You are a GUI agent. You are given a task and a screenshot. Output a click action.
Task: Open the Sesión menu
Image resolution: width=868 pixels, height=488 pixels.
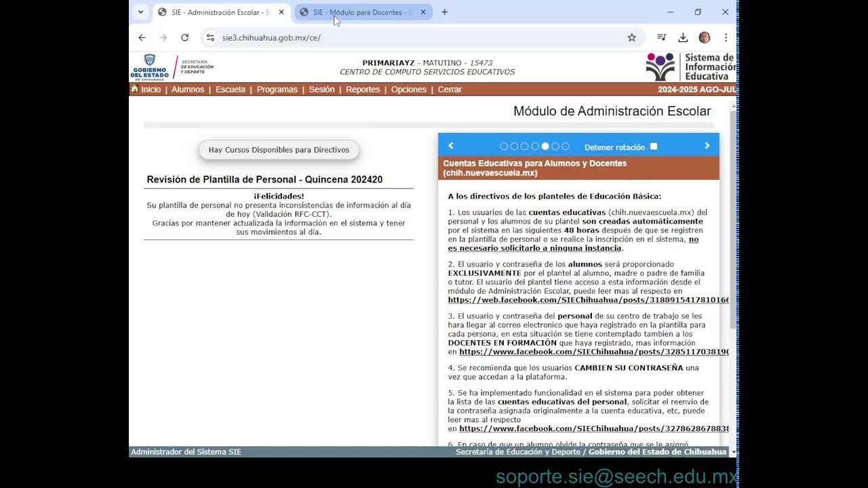(321, 89)
